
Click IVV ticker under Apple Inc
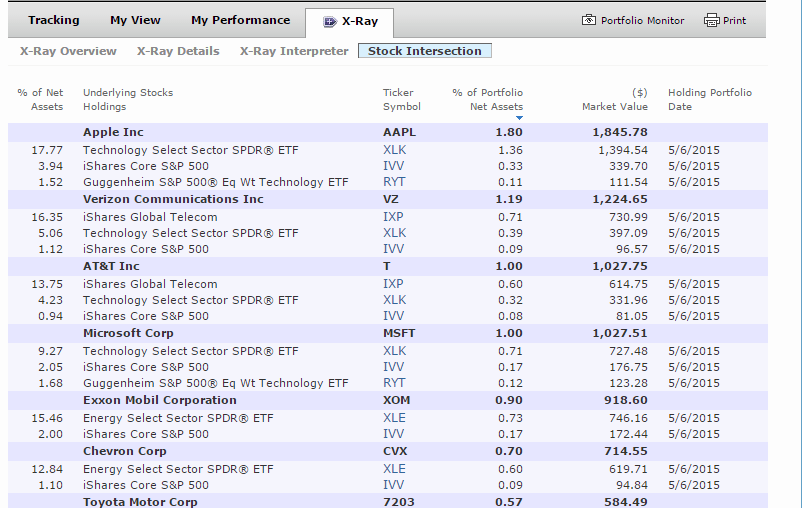tap(393, 166)
